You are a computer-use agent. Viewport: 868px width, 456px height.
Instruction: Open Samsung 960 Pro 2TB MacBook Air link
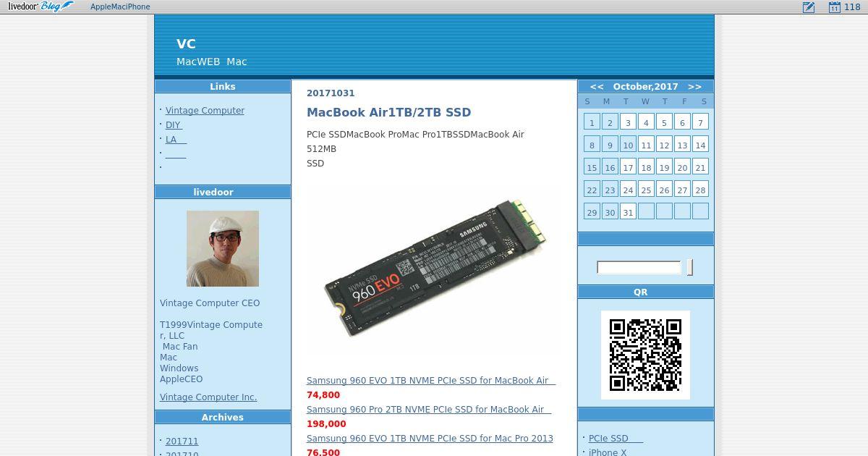[429, 410]
